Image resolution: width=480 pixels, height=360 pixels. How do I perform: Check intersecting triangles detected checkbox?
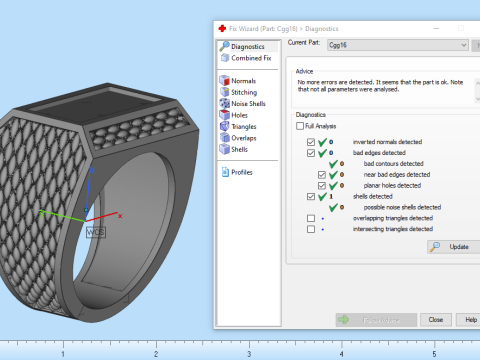[311, 229]
